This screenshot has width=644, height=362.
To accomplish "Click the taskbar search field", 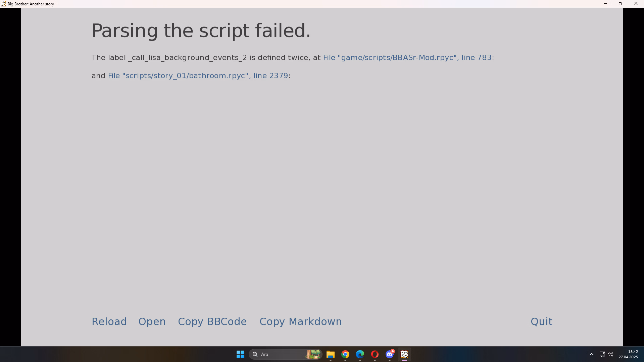I will pos(285,354).
